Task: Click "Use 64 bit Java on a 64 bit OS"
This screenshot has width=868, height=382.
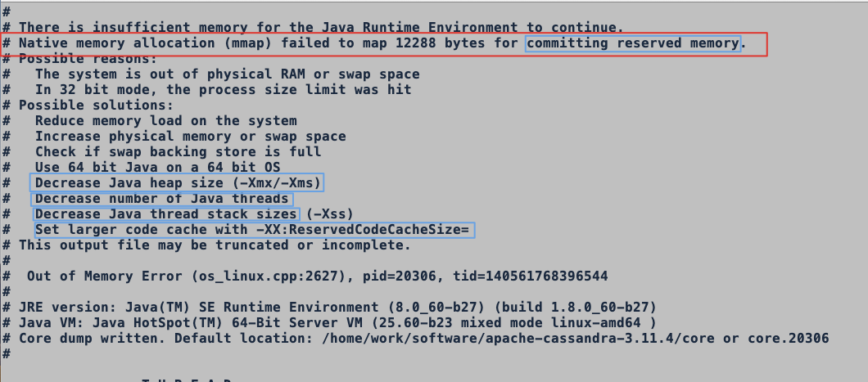Action: point(158,167)
